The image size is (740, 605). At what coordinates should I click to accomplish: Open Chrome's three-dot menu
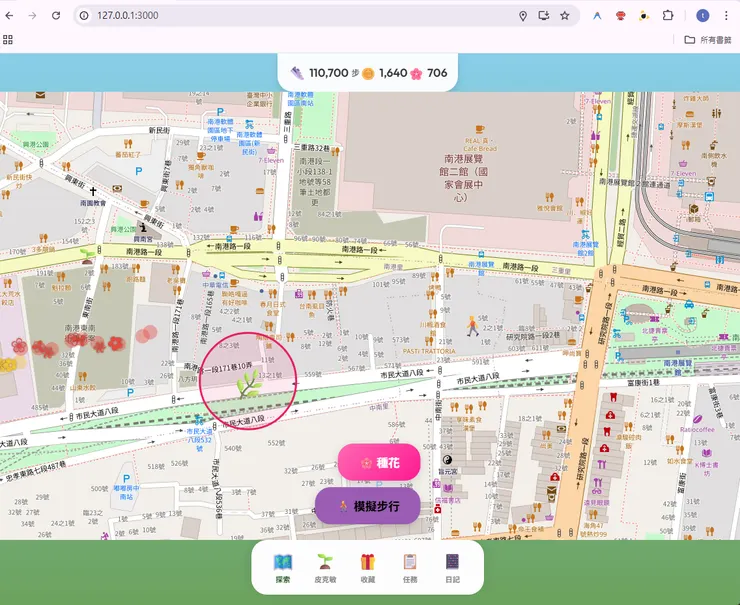point(726,16)
